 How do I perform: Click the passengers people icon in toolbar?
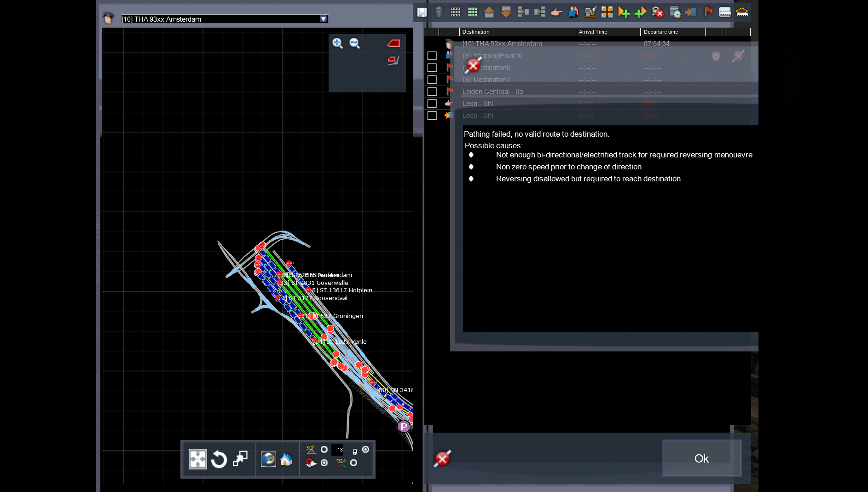pos(573,12)
